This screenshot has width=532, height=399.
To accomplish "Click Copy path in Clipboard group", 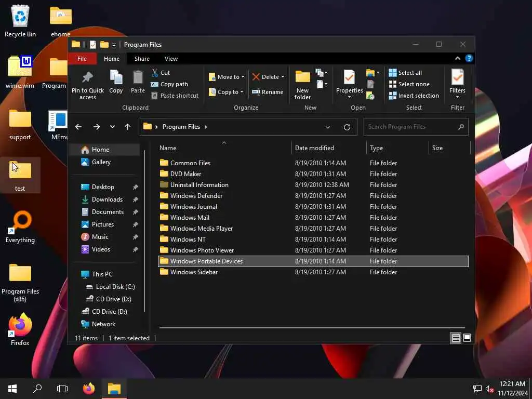I will point(169,84).
